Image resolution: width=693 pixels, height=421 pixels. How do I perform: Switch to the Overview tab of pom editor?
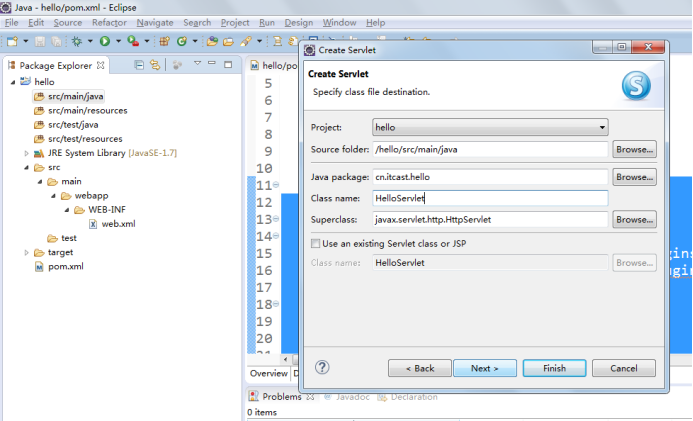268,373
